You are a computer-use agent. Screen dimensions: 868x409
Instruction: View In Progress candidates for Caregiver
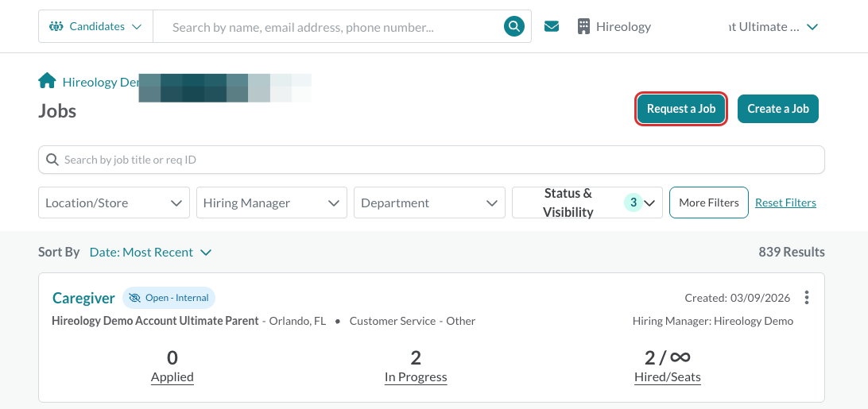click(416, 366)
